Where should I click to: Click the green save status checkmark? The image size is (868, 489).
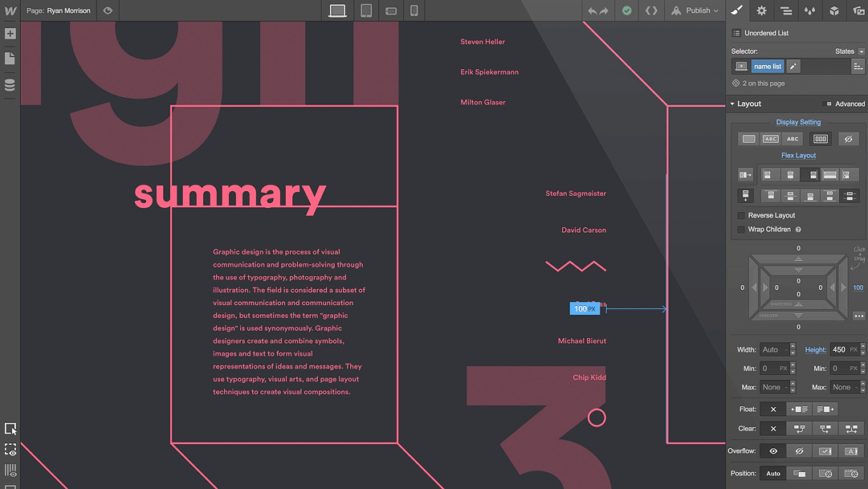(x=626, y=10)
